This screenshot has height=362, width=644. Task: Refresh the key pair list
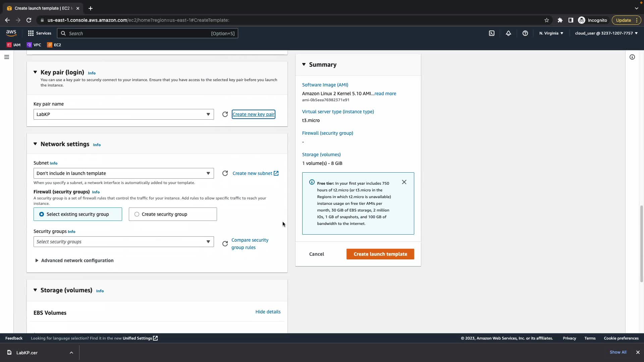pyautogui.click(x=225, y=114)
